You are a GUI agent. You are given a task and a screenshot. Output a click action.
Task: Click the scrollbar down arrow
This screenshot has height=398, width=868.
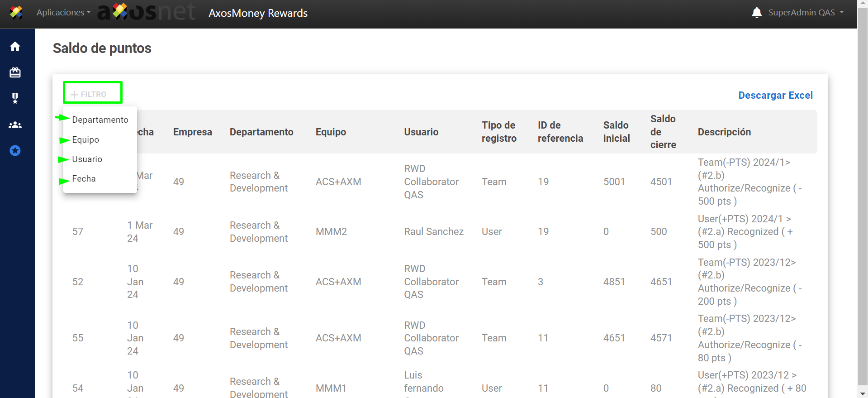click(863, 393)
